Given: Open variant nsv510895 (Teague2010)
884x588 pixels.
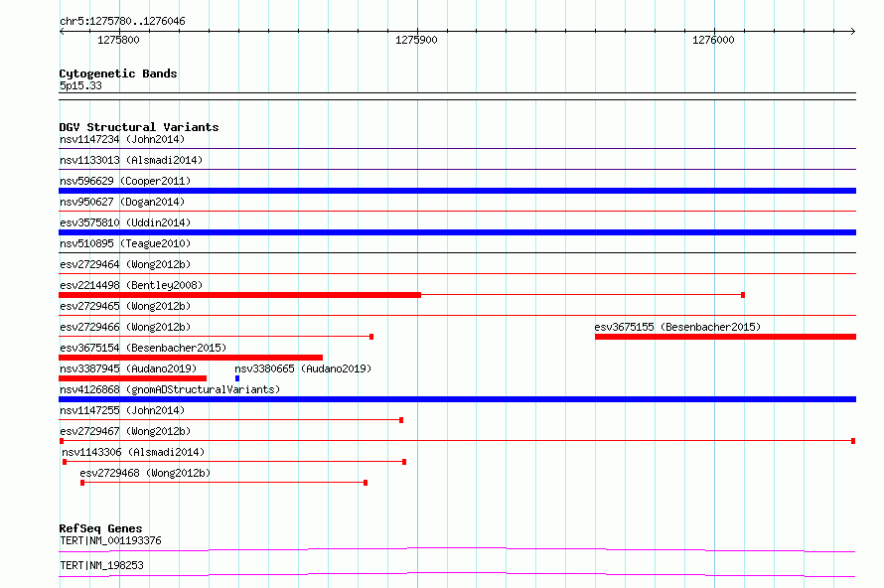Looking at the screenshot, I should point(125,243).
